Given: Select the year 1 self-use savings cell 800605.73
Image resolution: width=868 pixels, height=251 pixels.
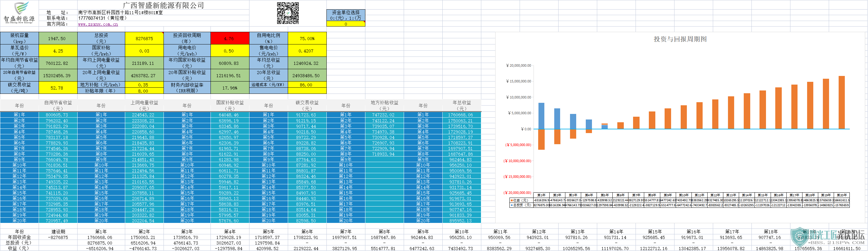Looking at the screenshot, I should click(58, 115).
